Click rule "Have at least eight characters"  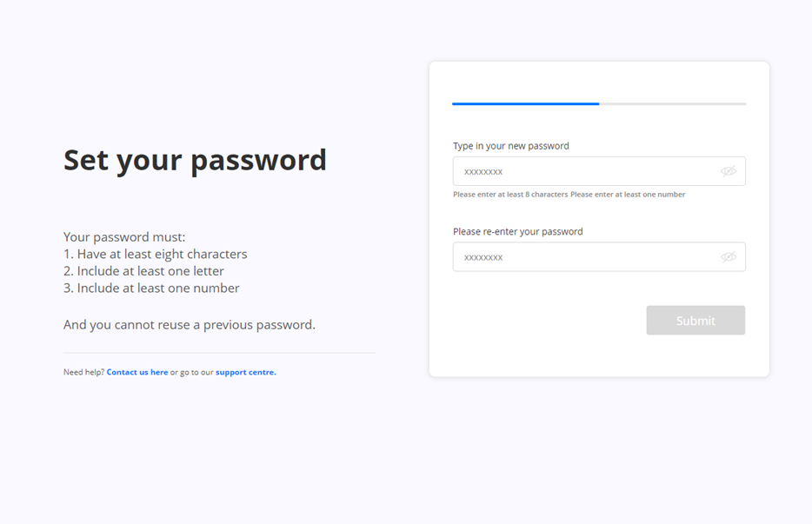tap(156, 255)
